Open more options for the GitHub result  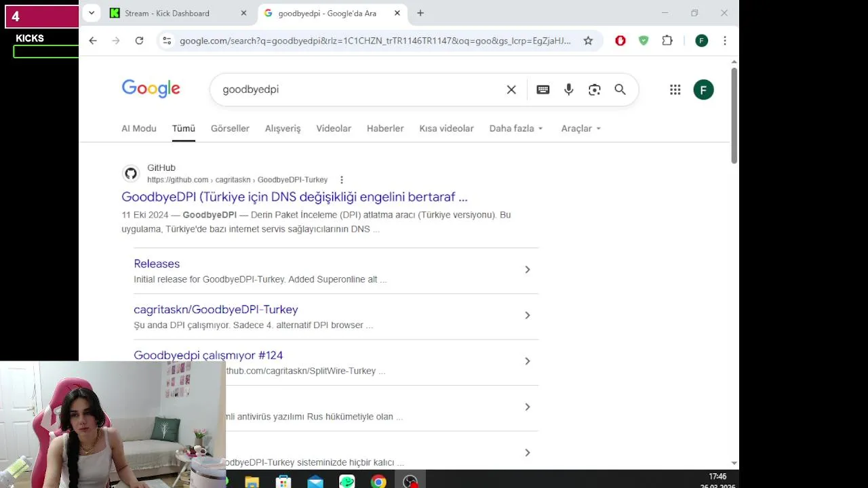click(341, 180)
